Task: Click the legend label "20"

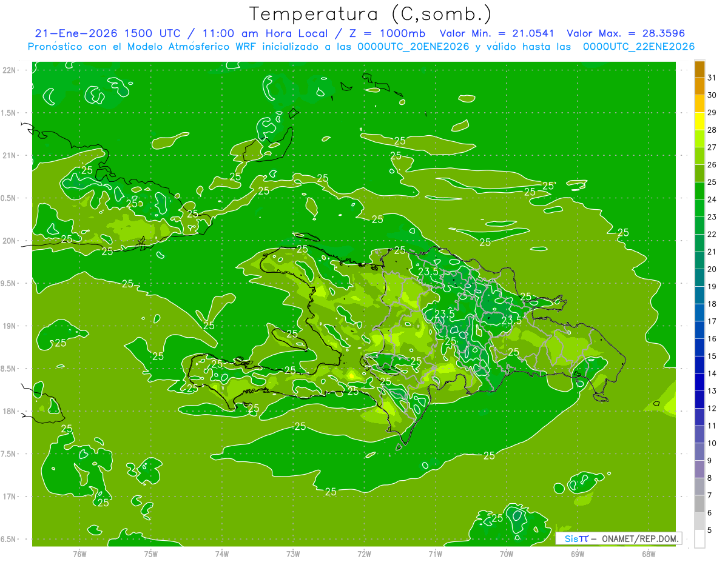Action: tap(712, 269)
